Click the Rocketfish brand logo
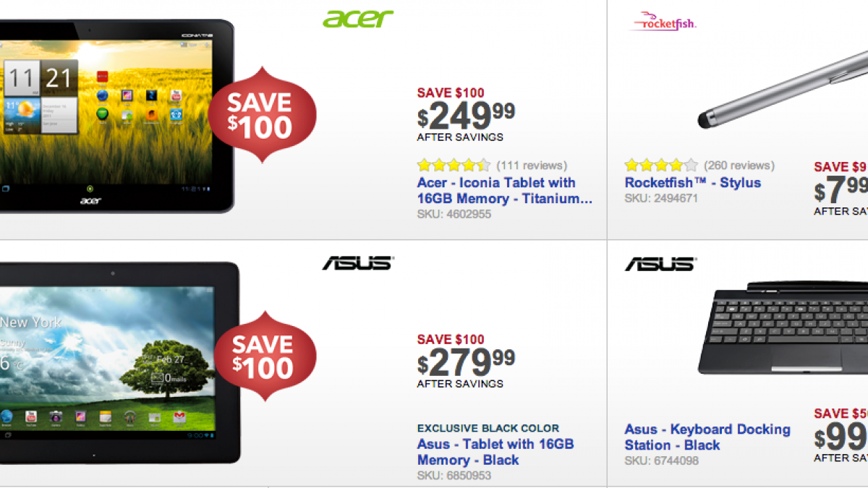Viewport: 868px width, 488px height. (660, 22)
